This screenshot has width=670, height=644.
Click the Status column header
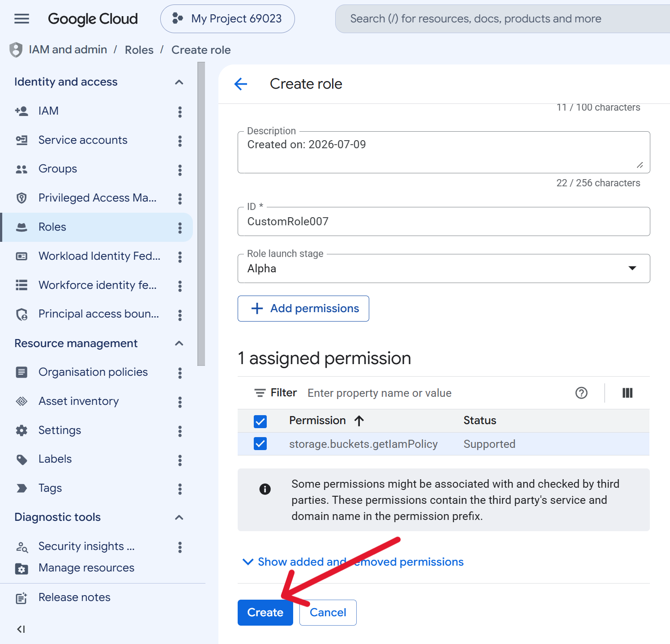pyautogui.click(x=480, y=421)
